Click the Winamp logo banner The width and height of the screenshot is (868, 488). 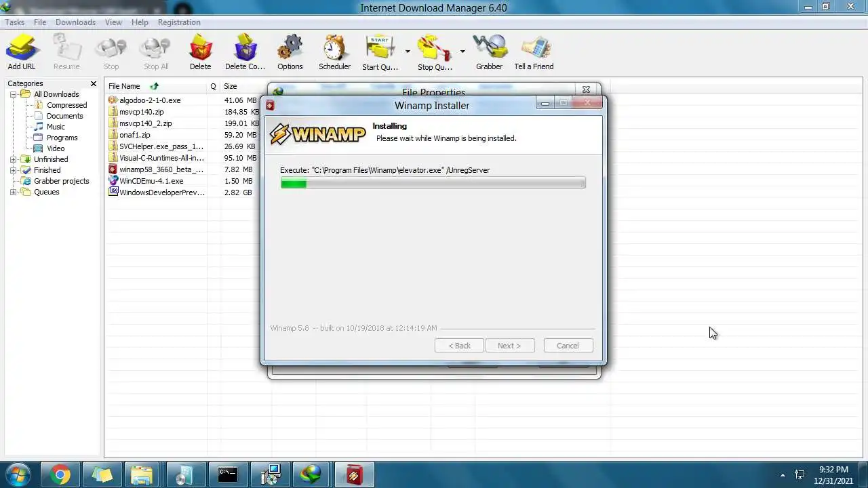[318, 134]
